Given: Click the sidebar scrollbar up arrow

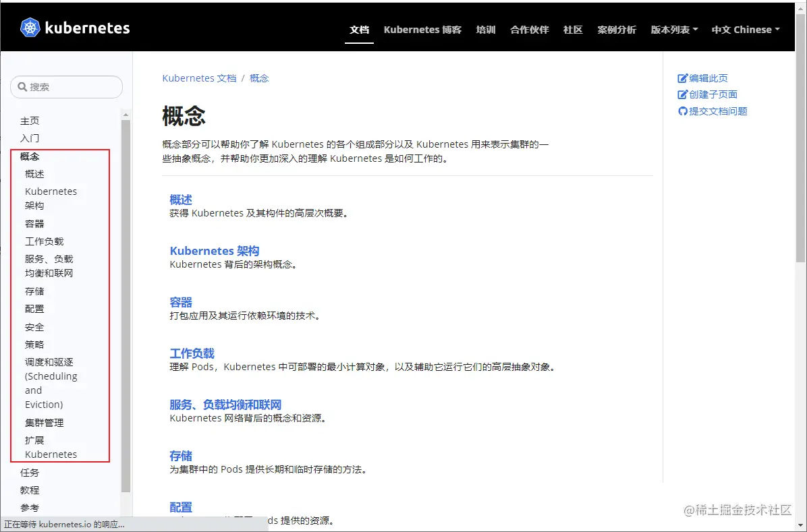Looking at the screenshot, I should tap(126, 115).
